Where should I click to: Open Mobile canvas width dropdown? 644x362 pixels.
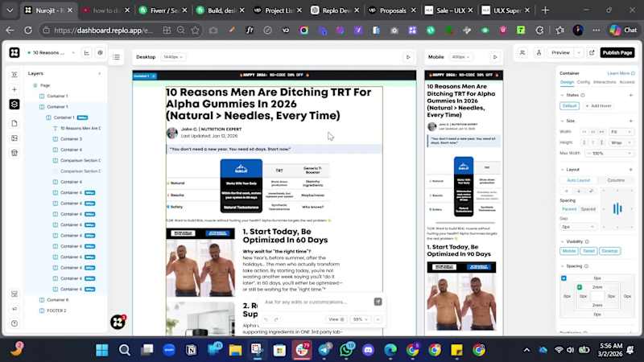(x=460, y=57)
